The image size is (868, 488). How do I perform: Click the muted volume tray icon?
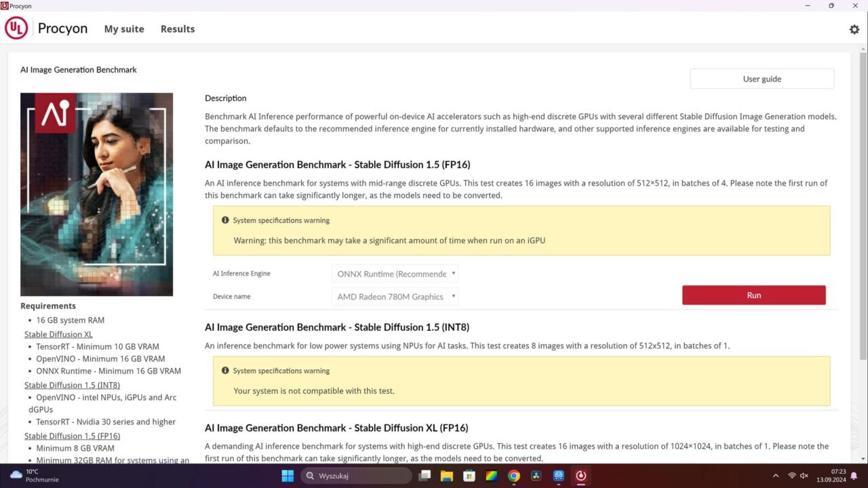804,476
